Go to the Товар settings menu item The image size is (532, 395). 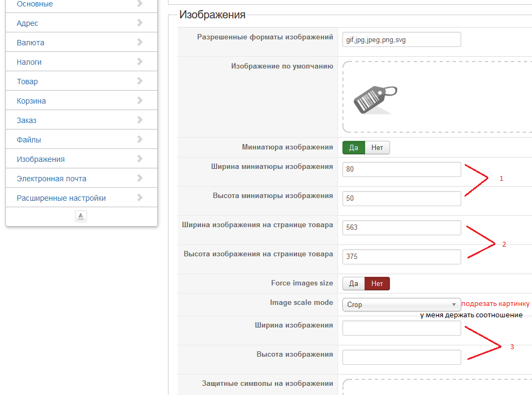(x=27, y=81)
